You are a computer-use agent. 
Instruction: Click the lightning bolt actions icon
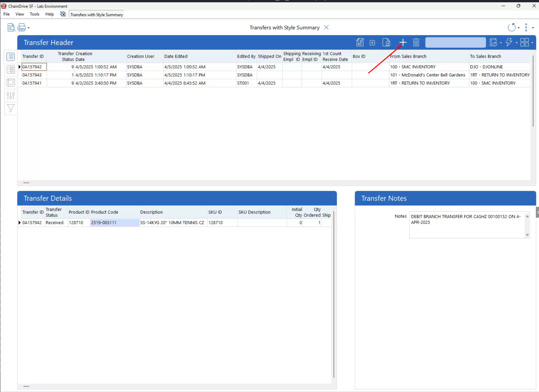point(509,42)
